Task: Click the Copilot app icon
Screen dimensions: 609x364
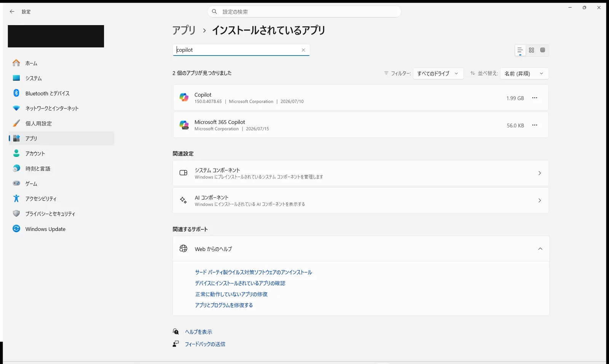Action: point(184,97)
